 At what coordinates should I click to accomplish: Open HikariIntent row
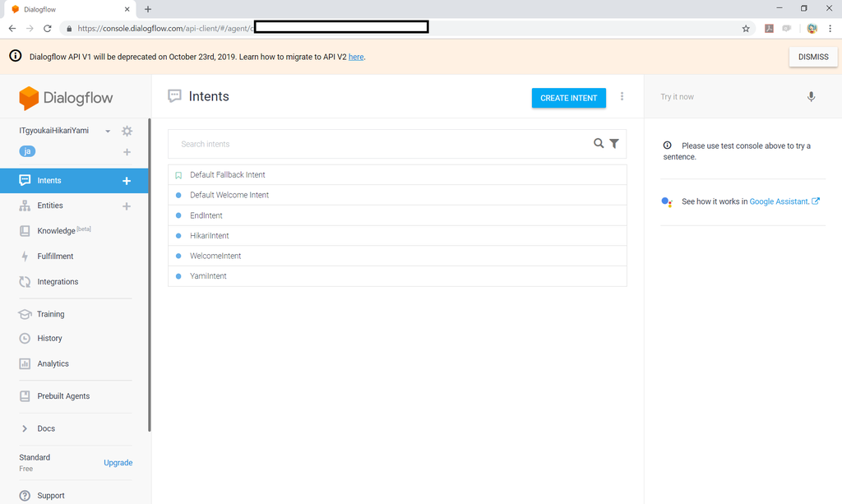(x=397, y=236)
